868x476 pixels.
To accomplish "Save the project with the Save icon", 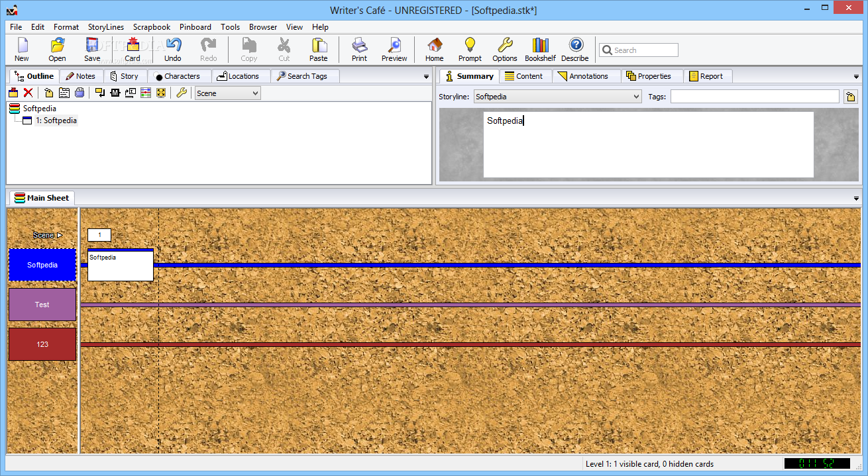I will pos(93,50).
